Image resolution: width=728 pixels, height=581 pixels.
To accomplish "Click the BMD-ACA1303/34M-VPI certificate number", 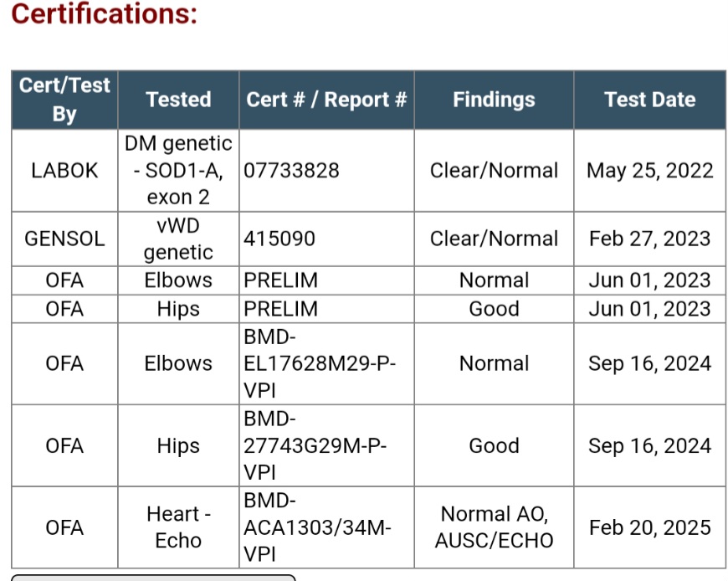I will pos(318,527).
